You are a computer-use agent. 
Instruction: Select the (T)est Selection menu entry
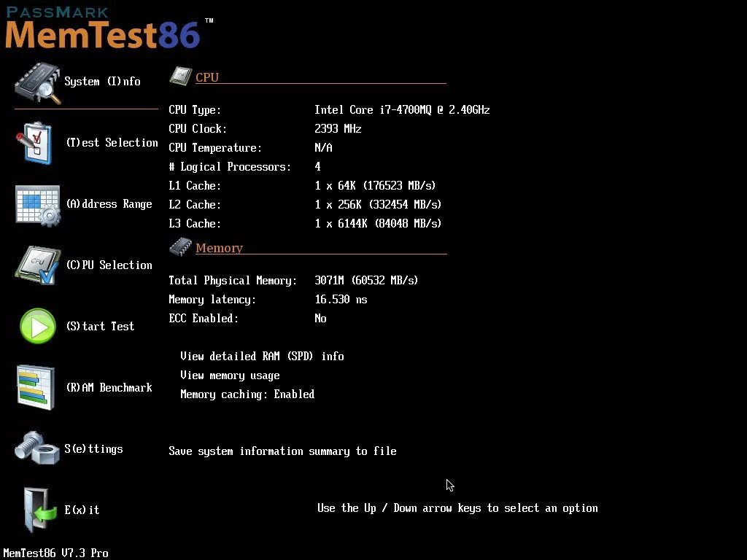pos(112,142)
